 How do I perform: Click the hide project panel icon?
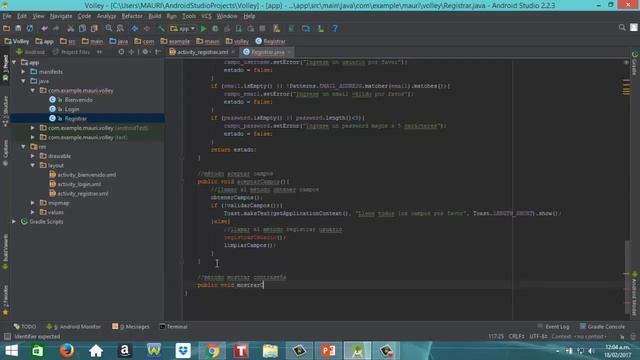(x=158, y=52)
